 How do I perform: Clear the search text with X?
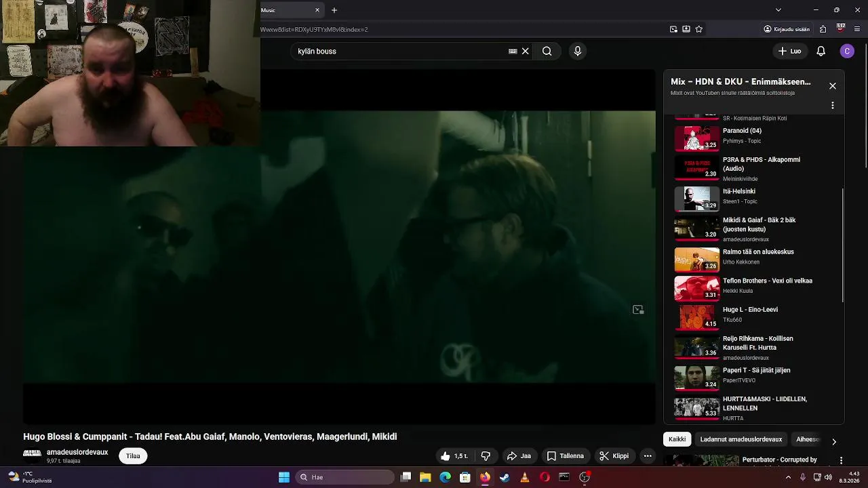525,51
